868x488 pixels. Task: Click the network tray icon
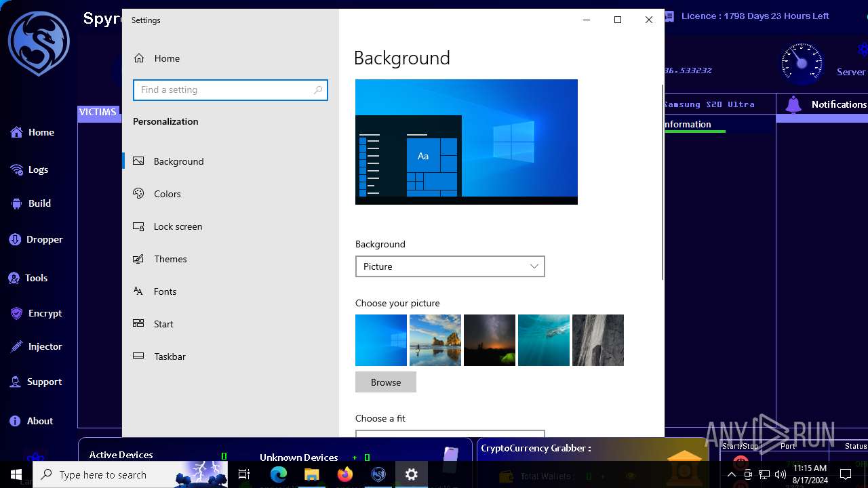point(764,474)
